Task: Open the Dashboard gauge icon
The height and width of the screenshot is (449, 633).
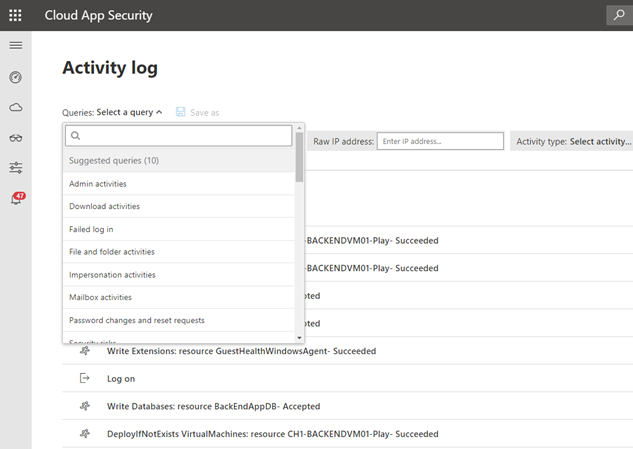Action: point(15,77)
